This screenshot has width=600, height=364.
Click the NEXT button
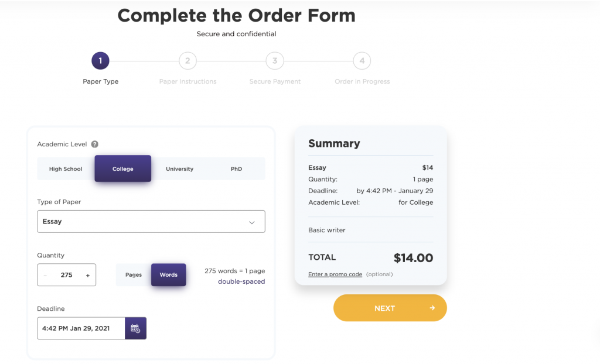pyautogui.click(x=390, y=308)
